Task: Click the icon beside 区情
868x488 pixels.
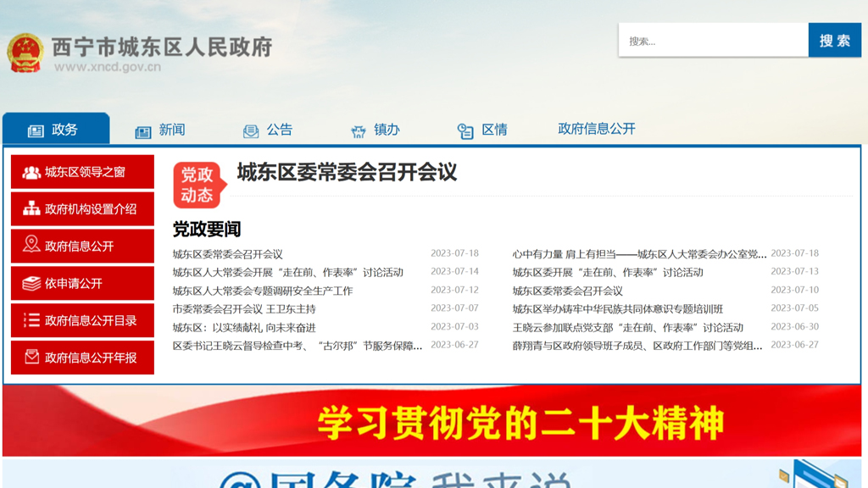Action: [x=465, y=131]
